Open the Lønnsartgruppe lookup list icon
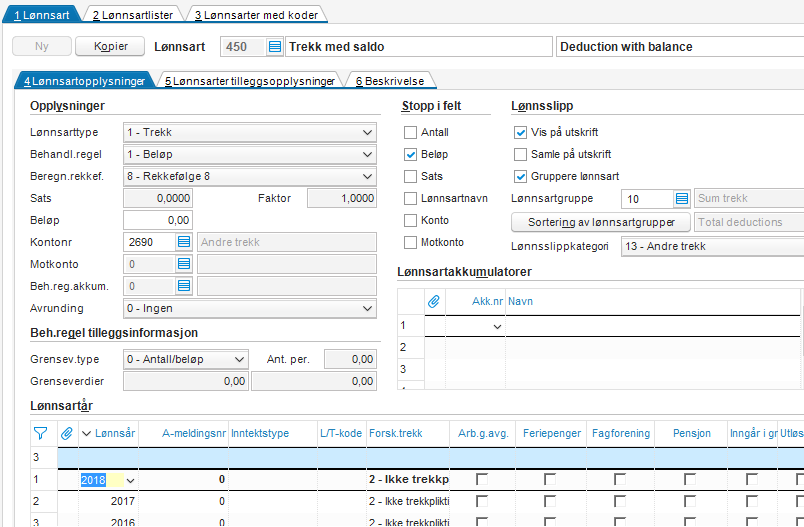The image size is (804, 527). (x=681, y=198)
